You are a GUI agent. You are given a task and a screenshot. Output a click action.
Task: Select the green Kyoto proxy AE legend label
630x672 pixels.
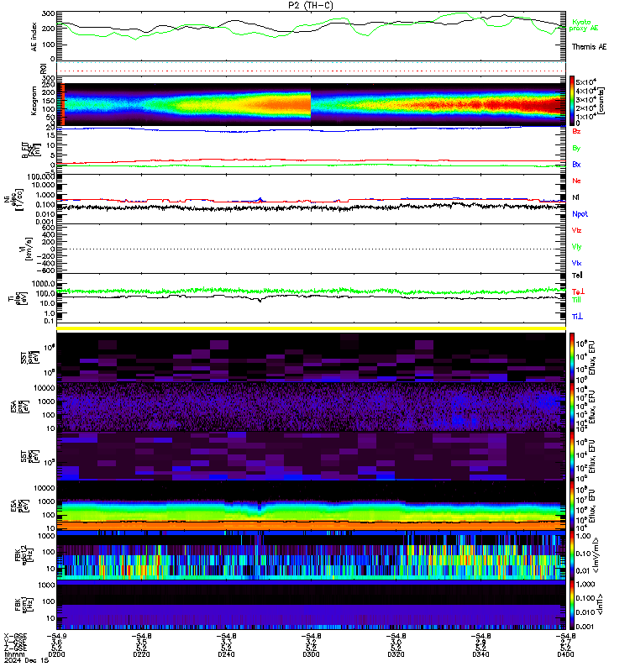point(583,25)
